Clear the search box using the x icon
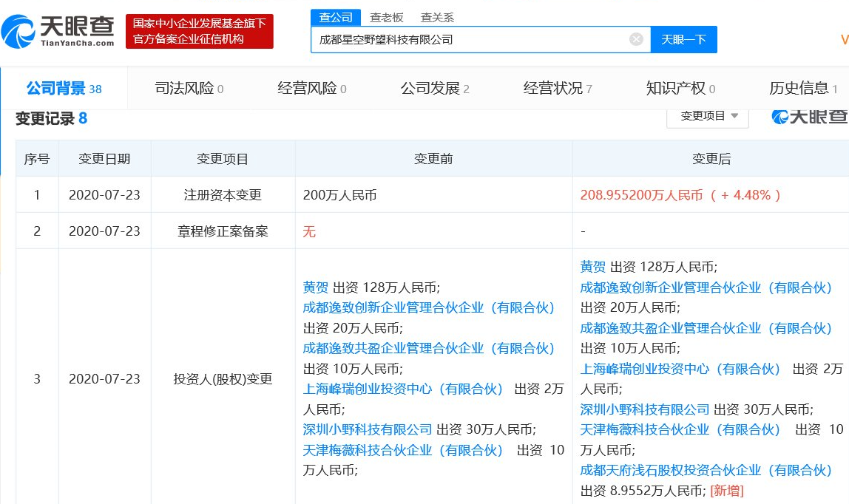The height and width of the screenshot is (504, 849). (635, 40)
